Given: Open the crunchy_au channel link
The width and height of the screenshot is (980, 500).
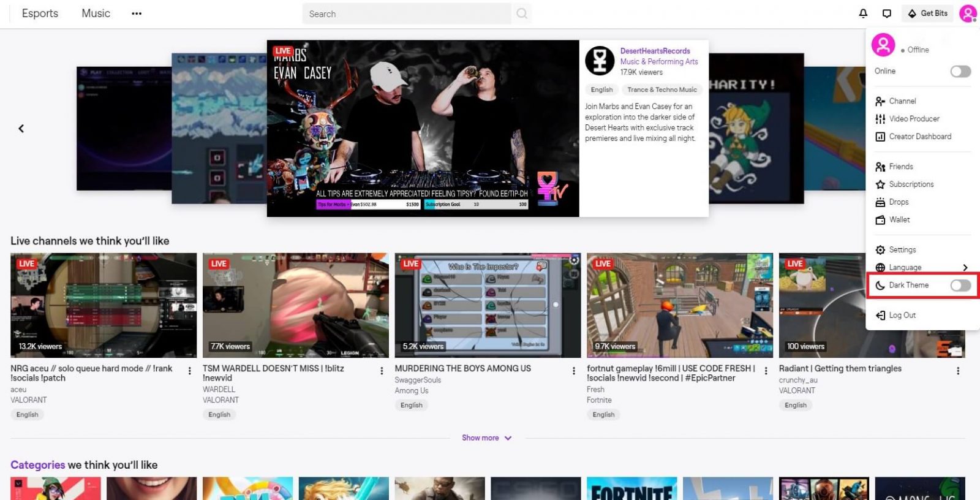Looking at the screenshot, I should click(798, 381).
